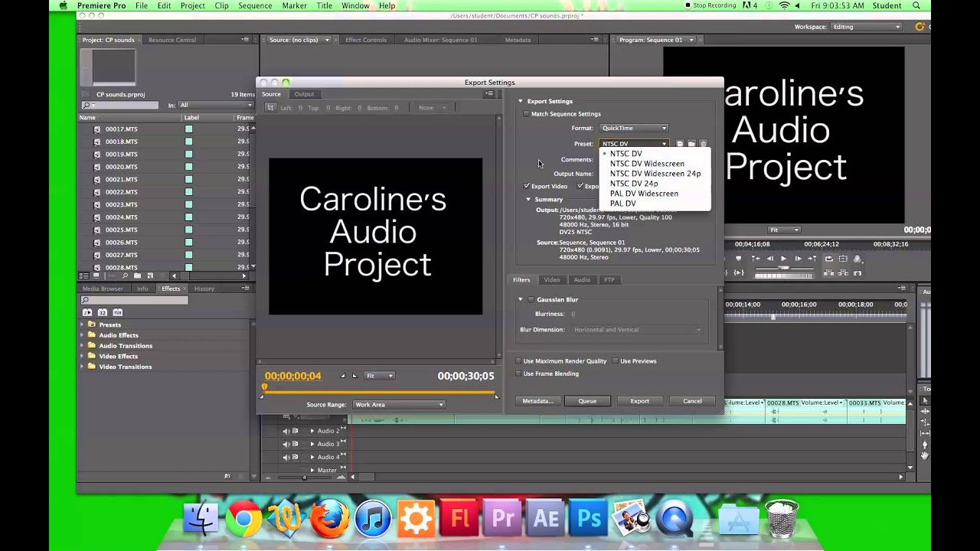
Task: Collapse the Gaussian Blur section
Action: [521, 300]
